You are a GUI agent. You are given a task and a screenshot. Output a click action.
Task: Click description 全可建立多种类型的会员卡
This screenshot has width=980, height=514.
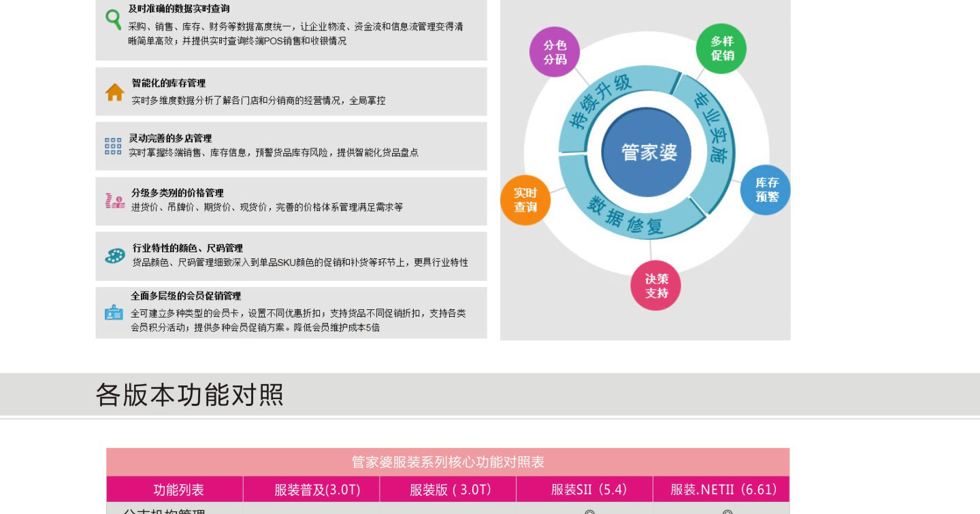298,320
